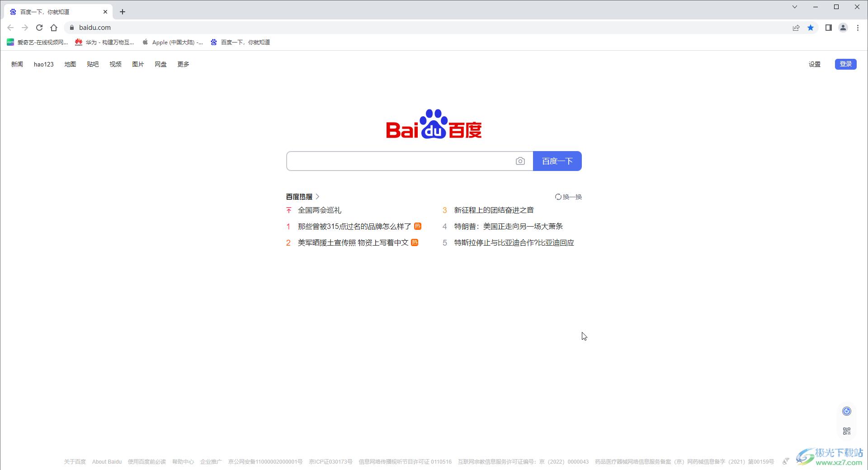Select the 百度一下，你就知道 tab
868x470 pixels.
(x=58, y=12)
